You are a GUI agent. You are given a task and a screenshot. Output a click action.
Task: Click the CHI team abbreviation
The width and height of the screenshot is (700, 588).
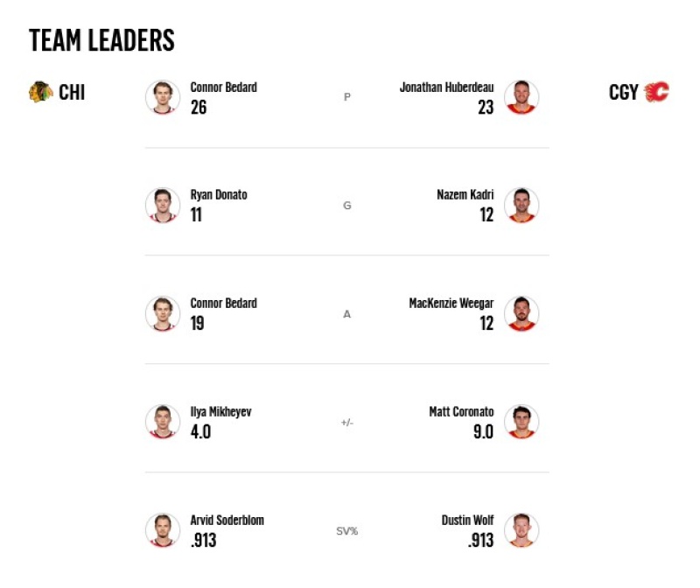[x=72, y=93]
